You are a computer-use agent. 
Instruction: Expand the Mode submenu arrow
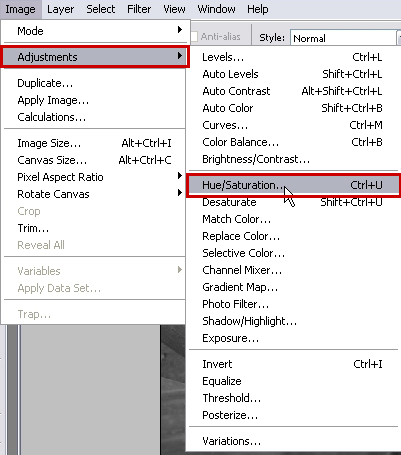[180, 30]
